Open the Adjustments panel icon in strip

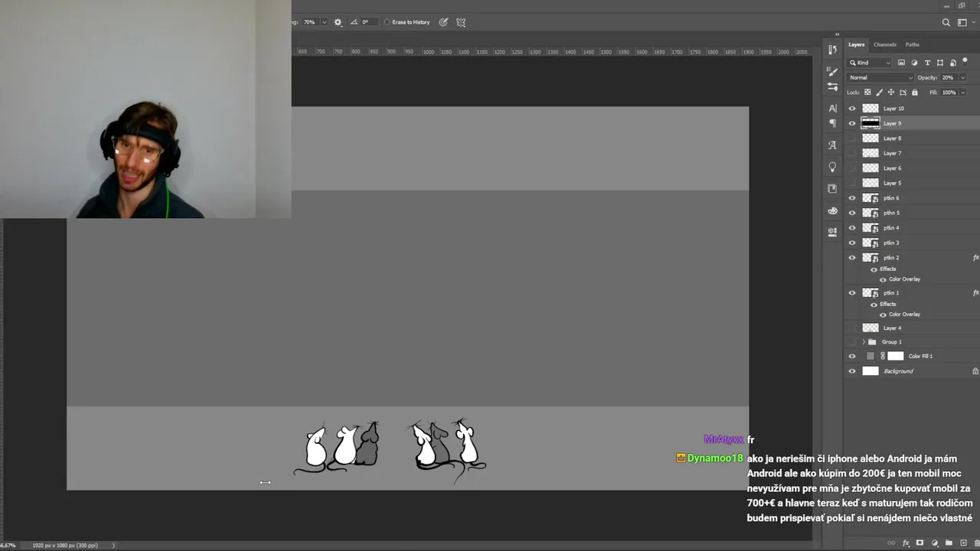pos(832,232)
